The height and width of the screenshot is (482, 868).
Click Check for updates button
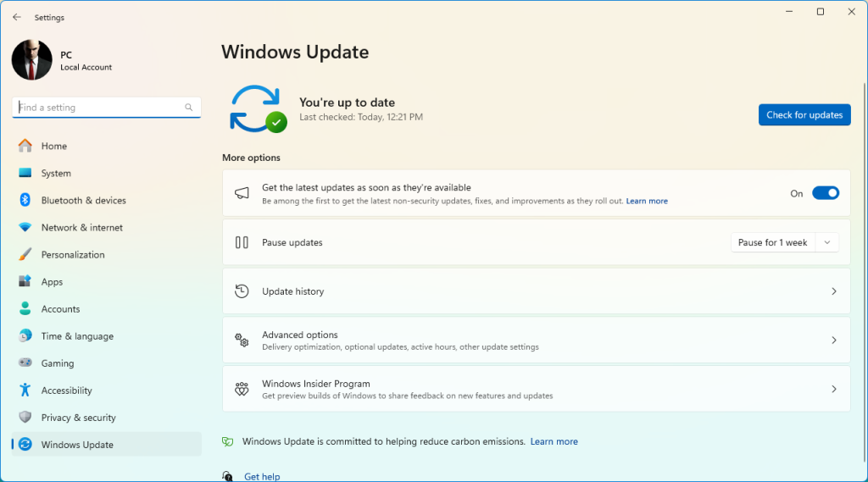804,115
